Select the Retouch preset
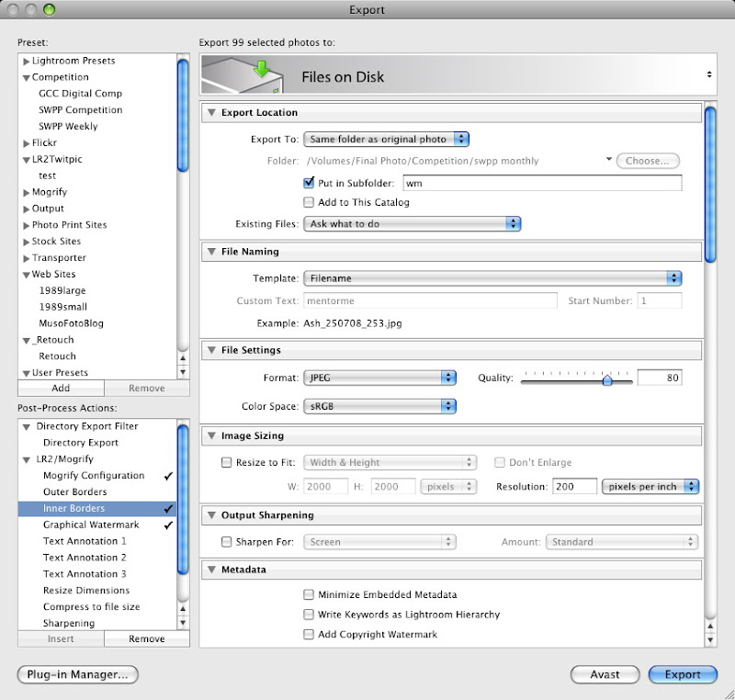This screenshot has height=700, width=735. coord(57,356)
